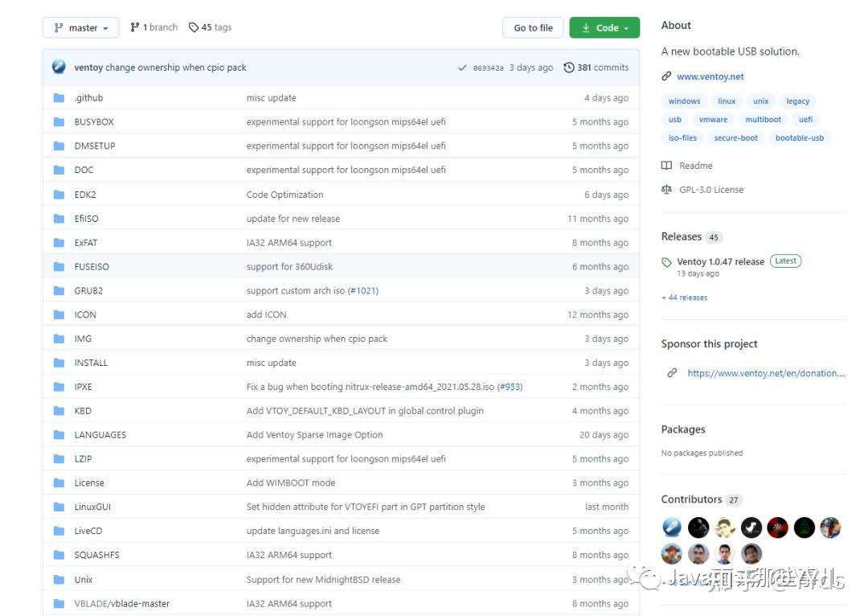
Task: Click the commit history clock icon
Action: [x=569, y=68]
